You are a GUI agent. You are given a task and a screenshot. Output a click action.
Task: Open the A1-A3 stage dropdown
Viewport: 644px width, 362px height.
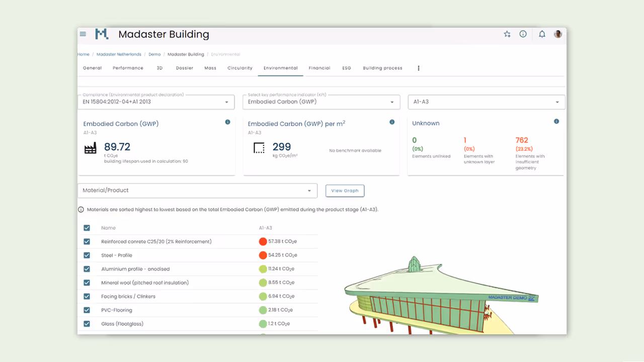(x=486, y=102)
